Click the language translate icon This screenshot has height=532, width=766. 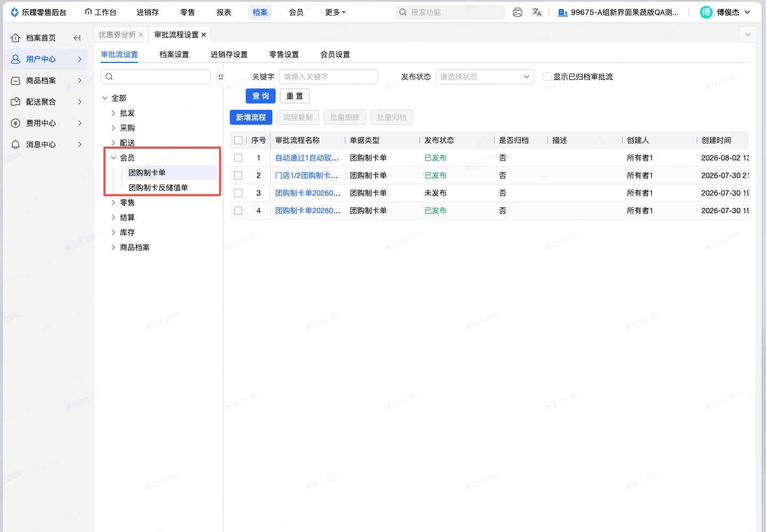click(537, 12)
